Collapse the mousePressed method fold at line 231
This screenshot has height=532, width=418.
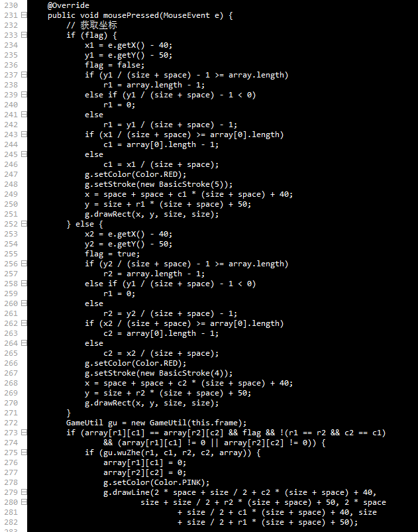[24, 15]
